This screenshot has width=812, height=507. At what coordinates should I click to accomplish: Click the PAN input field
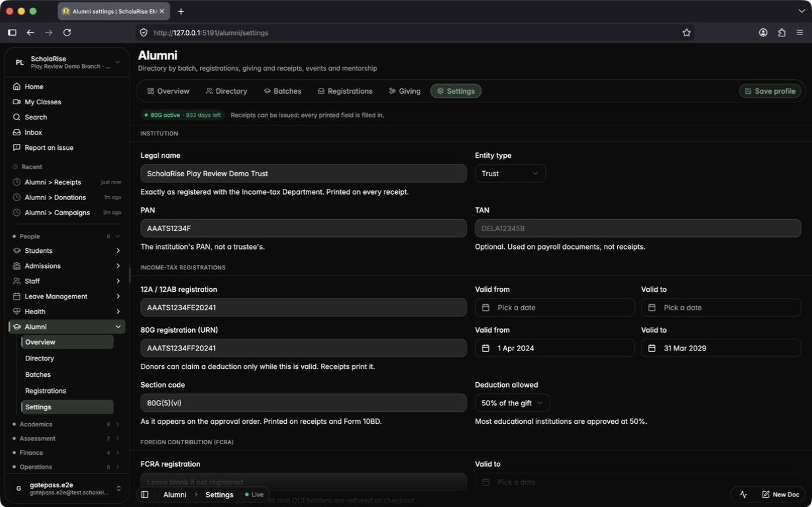click(x=303, y=228)
